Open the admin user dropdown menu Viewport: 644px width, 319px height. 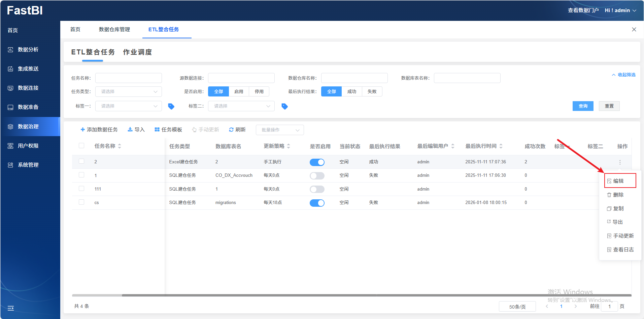pyautogui.click(x=620, y=10)
